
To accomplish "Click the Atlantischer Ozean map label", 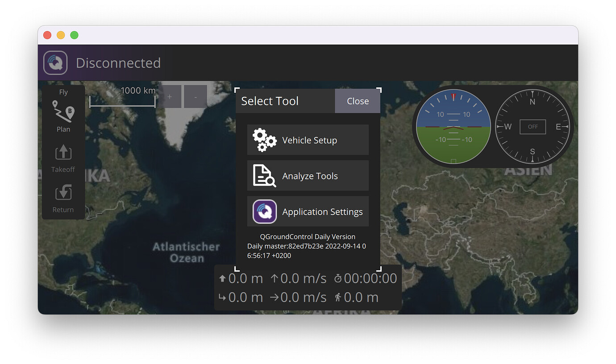I will click(186, 252).
